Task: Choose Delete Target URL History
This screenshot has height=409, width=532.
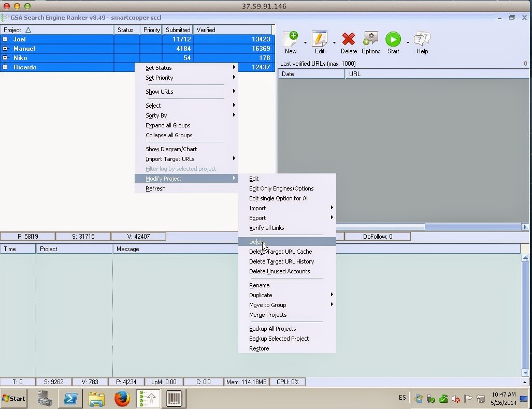Action: (287, 261)
